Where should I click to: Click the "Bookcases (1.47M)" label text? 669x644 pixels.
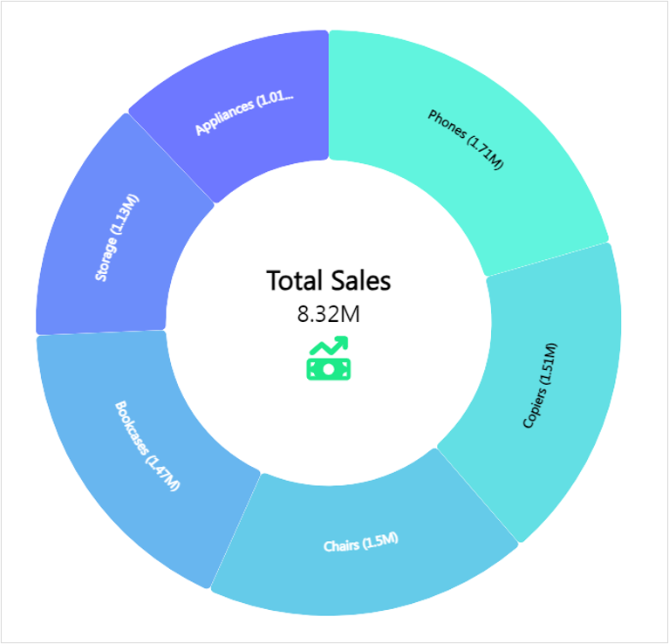[147, 446]
